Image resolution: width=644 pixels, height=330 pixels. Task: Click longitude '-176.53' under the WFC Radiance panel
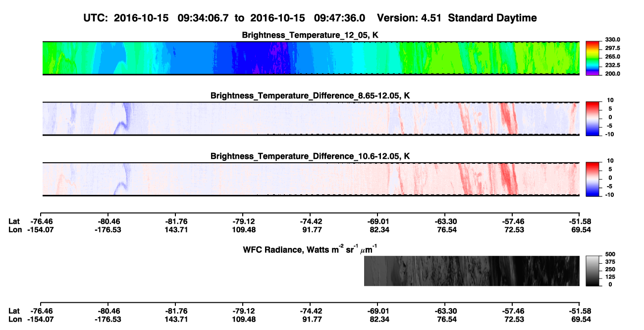[108, 320]
